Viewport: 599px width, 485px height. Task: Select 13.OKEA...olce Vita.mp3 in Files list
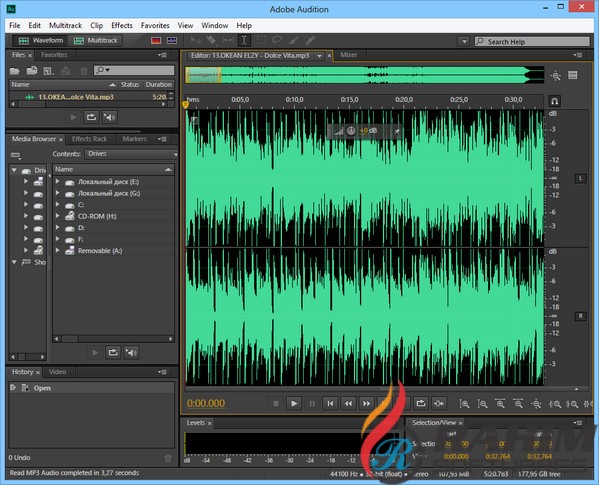88,97
